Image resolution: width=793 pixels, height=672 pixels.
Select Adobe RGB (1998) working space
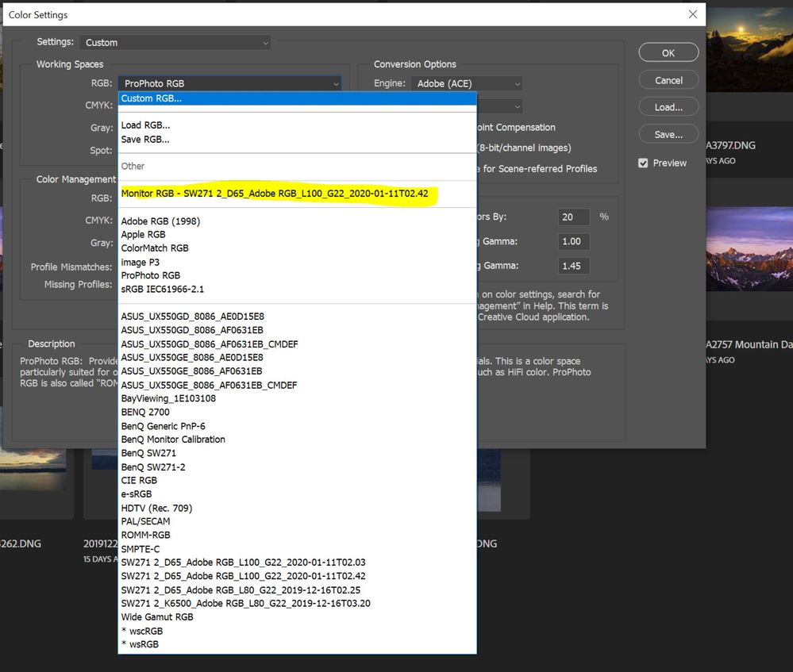298,221
